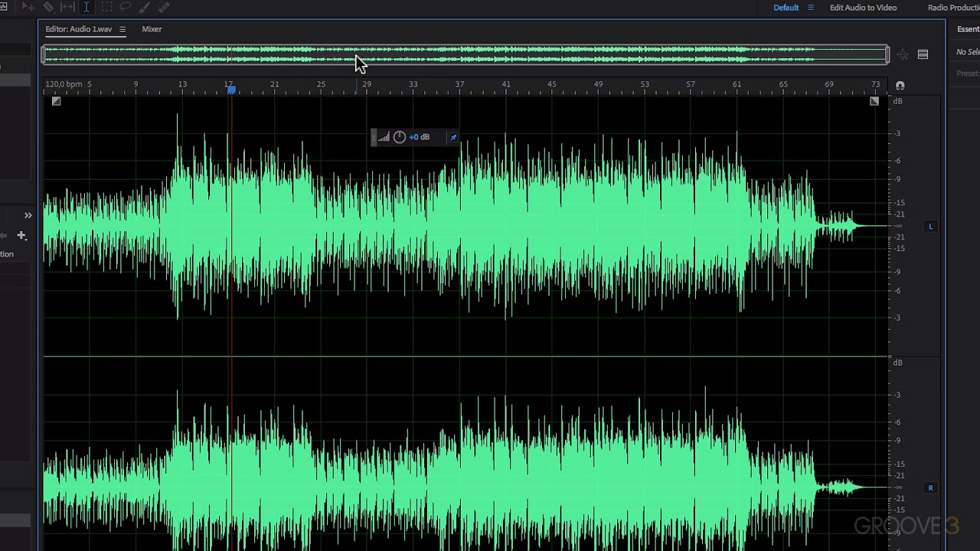
Task: Select the Lasso Selection tool
Action: tap(126, 7)
